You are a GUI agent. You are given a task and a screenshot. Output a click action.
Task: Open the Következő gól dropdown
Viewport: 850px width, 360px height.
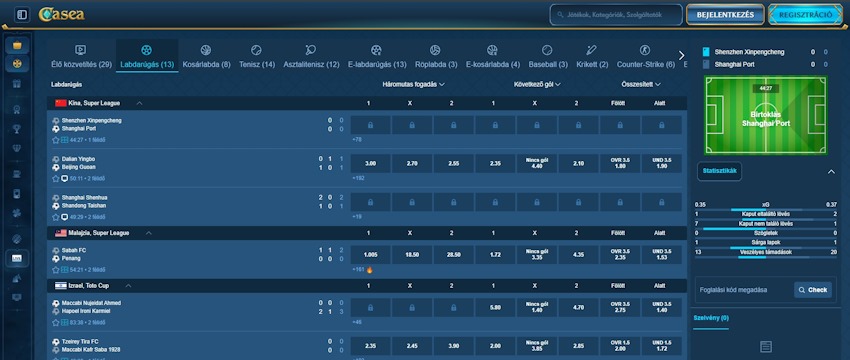(537, 85)
